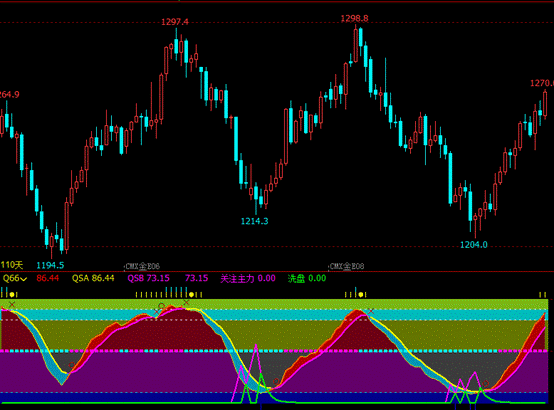Click the red 86.44 value

48,279
